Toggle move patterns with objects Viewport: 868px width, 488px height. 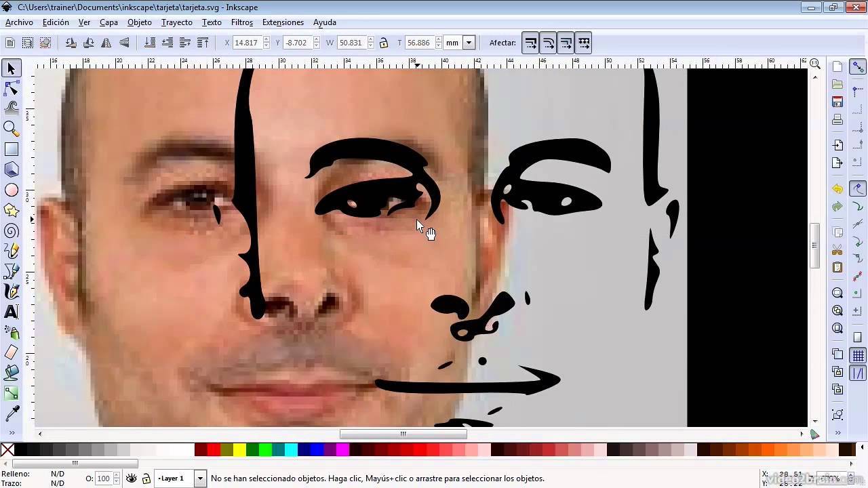(x=584, y=43)
